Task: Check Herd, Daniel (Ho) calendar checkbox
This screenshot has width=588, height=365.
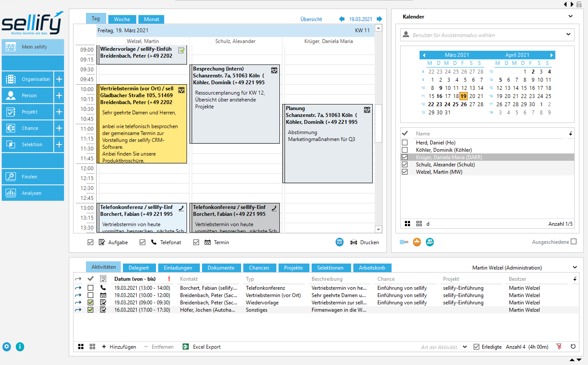Action: point(405,143)
